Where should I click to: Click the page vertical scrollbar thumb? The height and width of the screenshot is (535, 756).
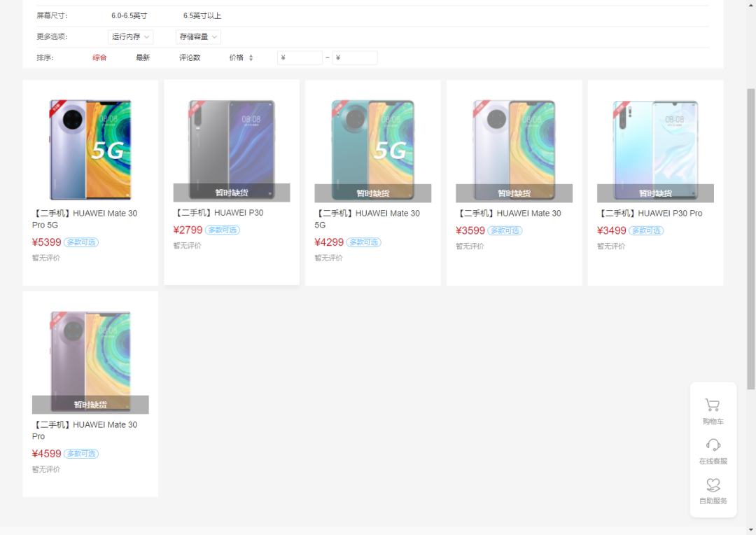(750, 239)
